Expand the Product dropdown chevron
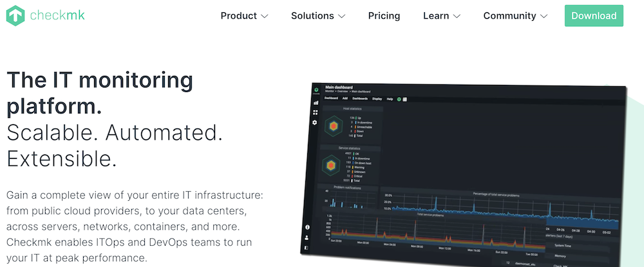 click(265, 16)
